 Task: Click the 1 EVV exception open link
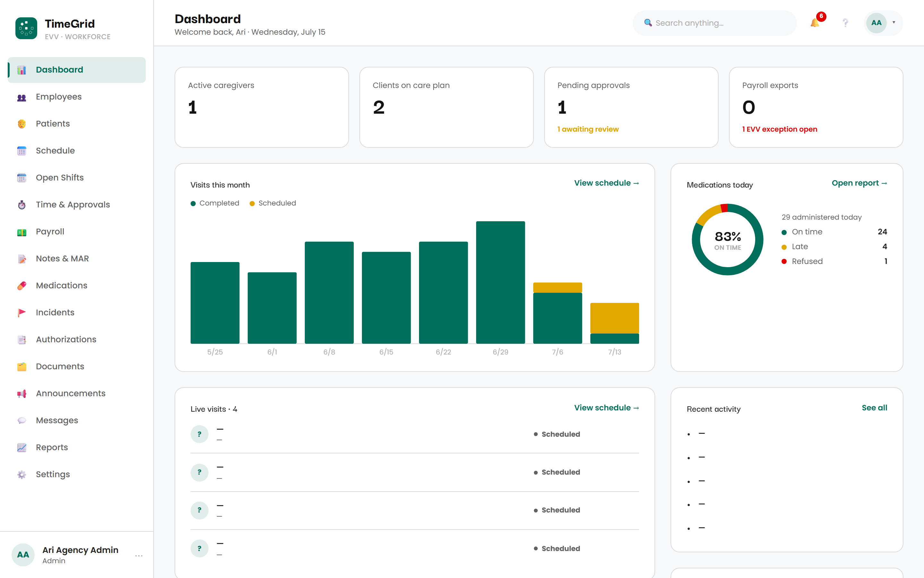coord(780,129)
